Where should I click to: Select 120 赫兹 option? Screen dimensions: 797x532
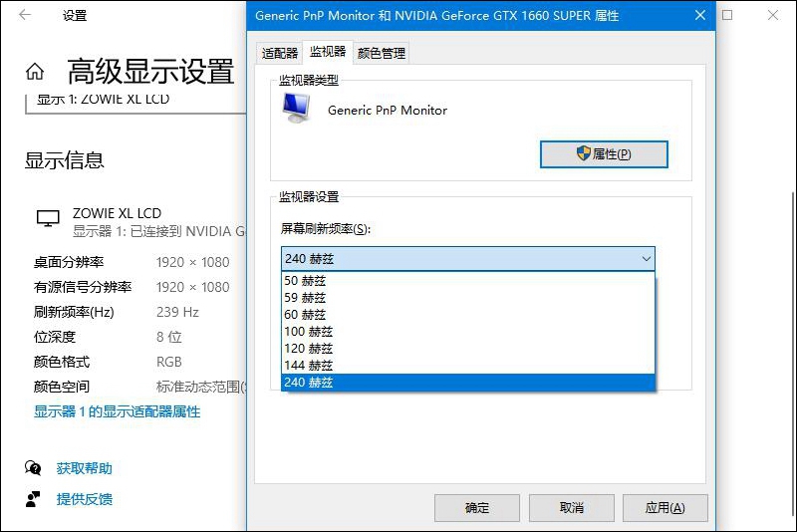[x=468, y=348]
